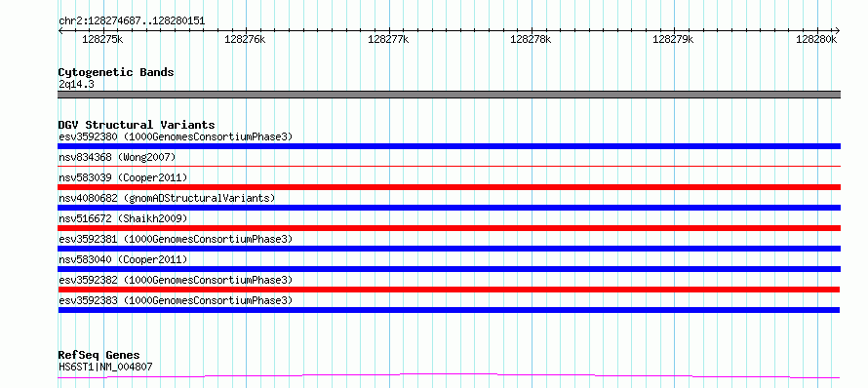Click the DGV Structural Variants track title

pos(137,125)
